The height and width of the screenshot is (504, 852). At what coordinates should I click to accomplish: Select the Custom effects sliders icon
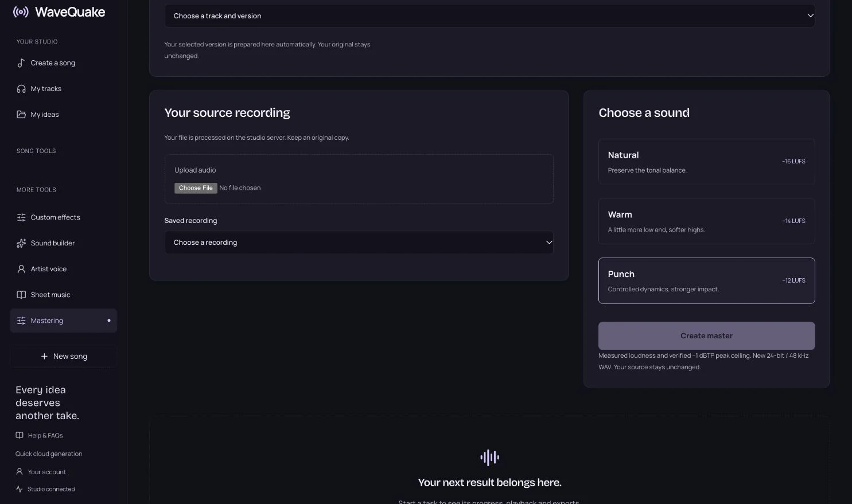pyautogui.click(x=21, y=217)
